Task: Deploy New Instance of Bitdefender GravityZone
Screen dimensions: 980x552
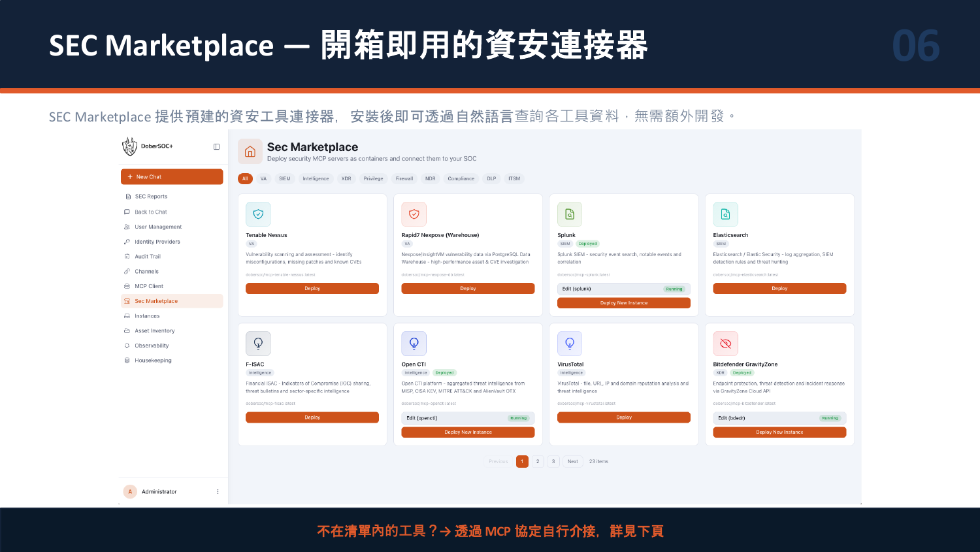Action: click(779, 432)
